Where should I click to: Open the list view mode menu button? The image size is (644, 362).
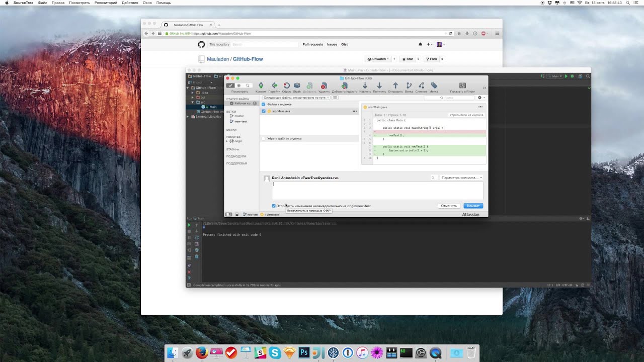pyautogui.click(x=335, y=98)
